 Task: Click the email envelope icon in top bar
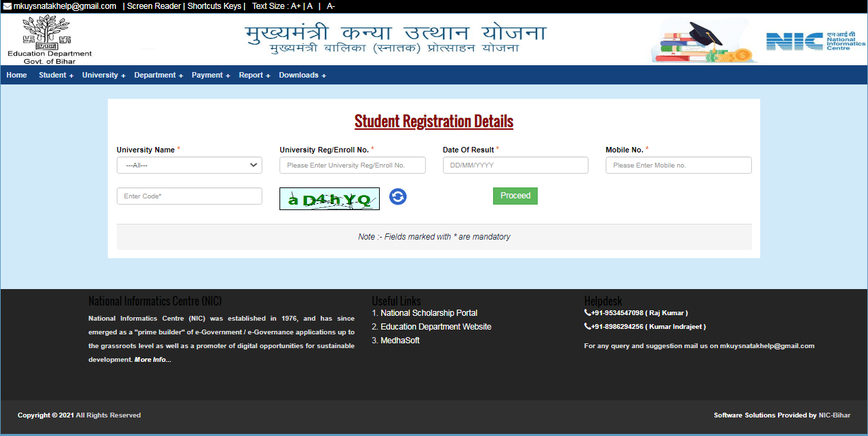pos(7,6)
